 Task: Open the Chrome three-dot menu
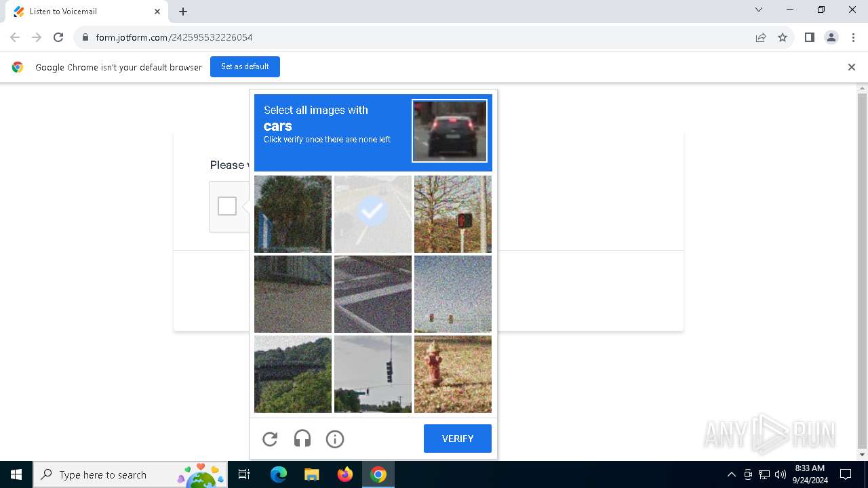click(x=853, y=37)
